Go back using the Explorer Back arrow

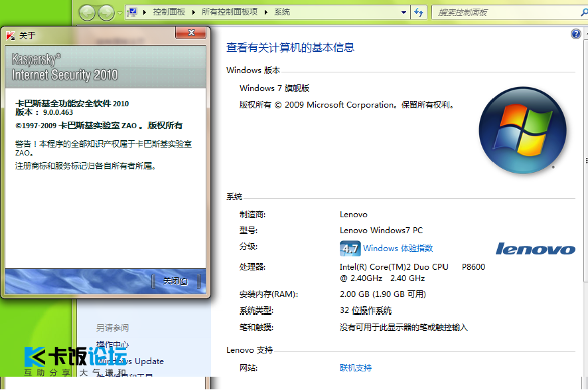(x=87, y=13)
